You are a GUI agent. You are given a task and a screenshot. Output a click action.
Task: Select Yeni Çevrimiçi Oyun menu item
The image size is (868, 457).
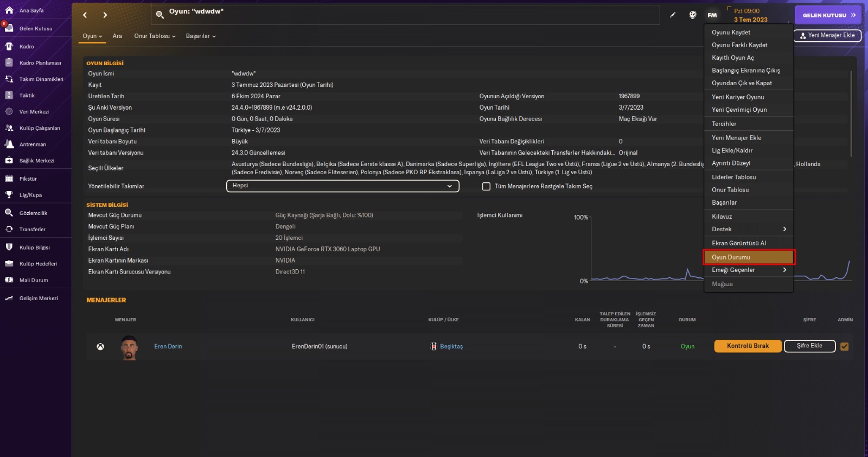tap(749, 110)
